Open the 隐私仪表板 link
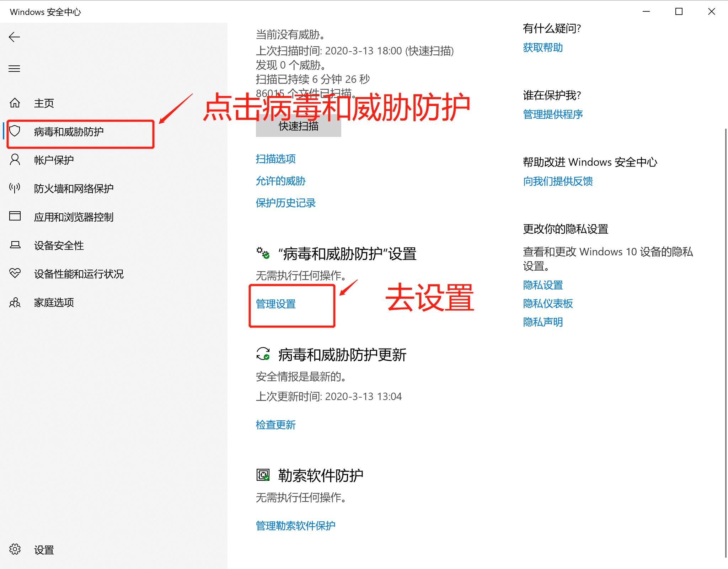The width and height of the screenshot is (728, 569). pos(548,304)
